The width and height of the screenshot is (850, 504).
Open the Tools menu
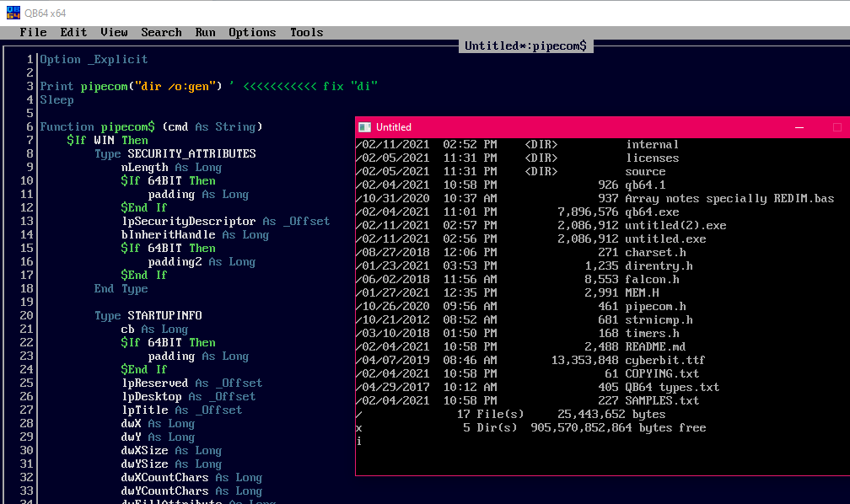(x=306, y=32)
